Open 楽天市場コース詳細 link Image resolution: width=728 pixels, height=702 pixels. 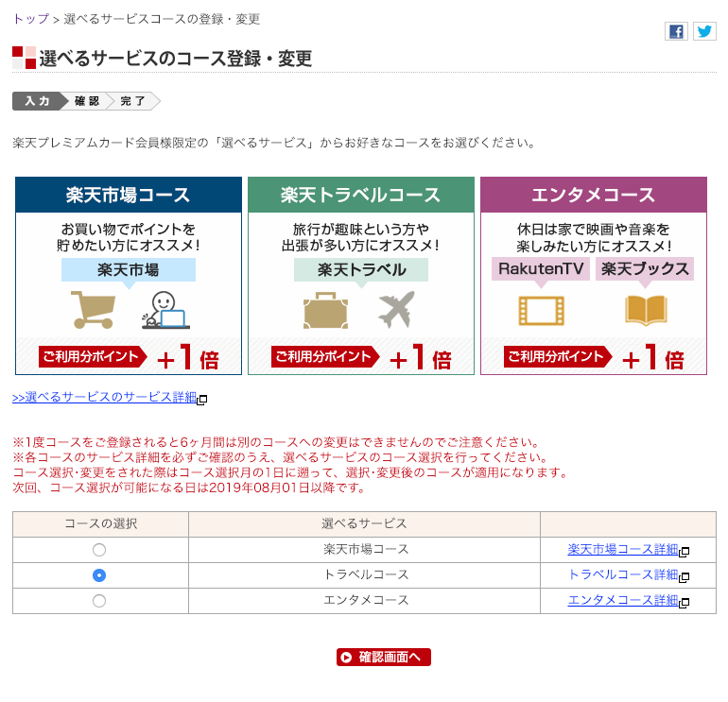[x=623, y=549]
